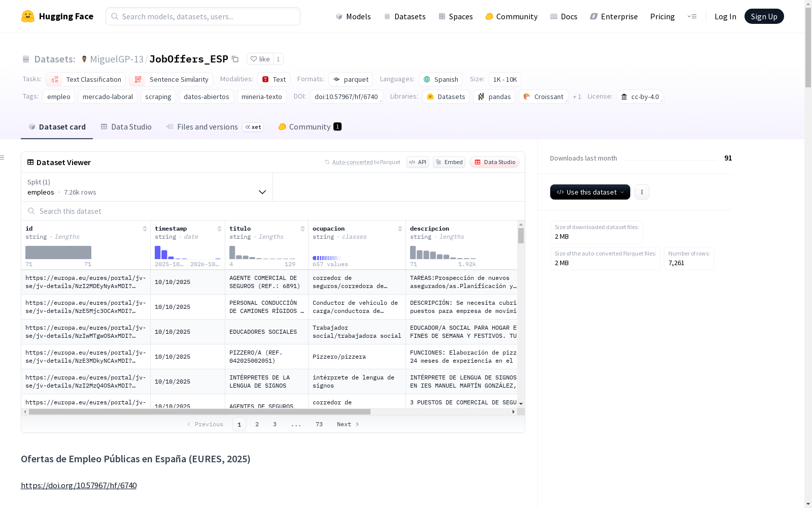The width and height of the screenshot is (812, 508).
Task: Expand the Use this dataset dropdown
Action: click(590, 192)
